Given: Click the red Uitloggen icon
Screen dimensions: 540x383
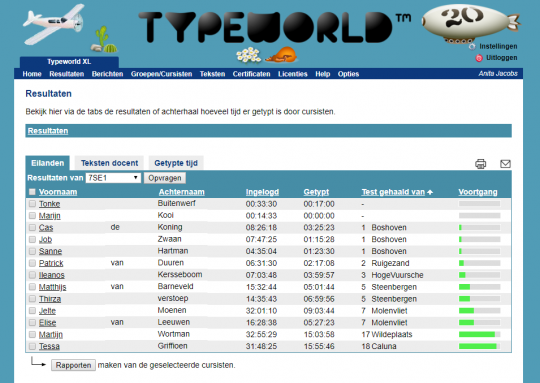Looking at the screenshot, I should 479,58.
